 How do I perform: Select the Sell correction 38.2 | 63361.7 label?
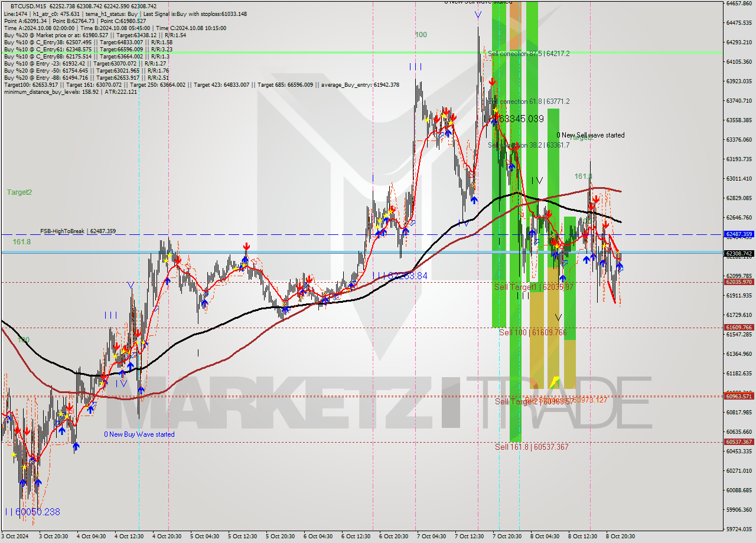click(x=529, y=145)
